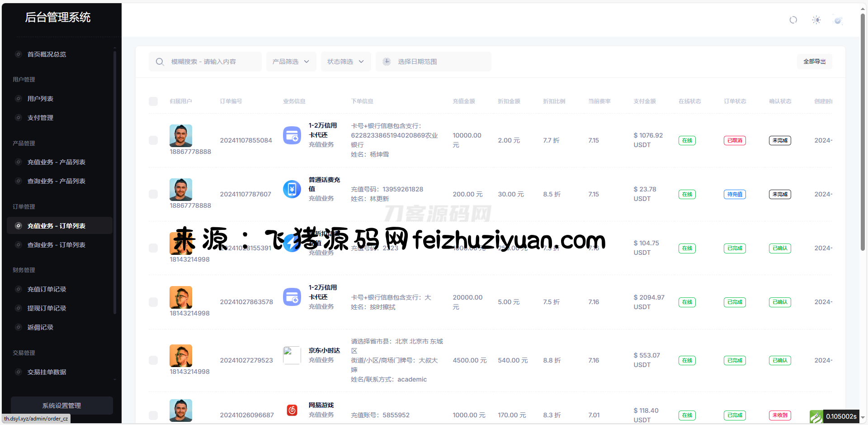Click the checkmark badge icon in header
This screenshot has height=425, width=868.
(x=838, y=20)
